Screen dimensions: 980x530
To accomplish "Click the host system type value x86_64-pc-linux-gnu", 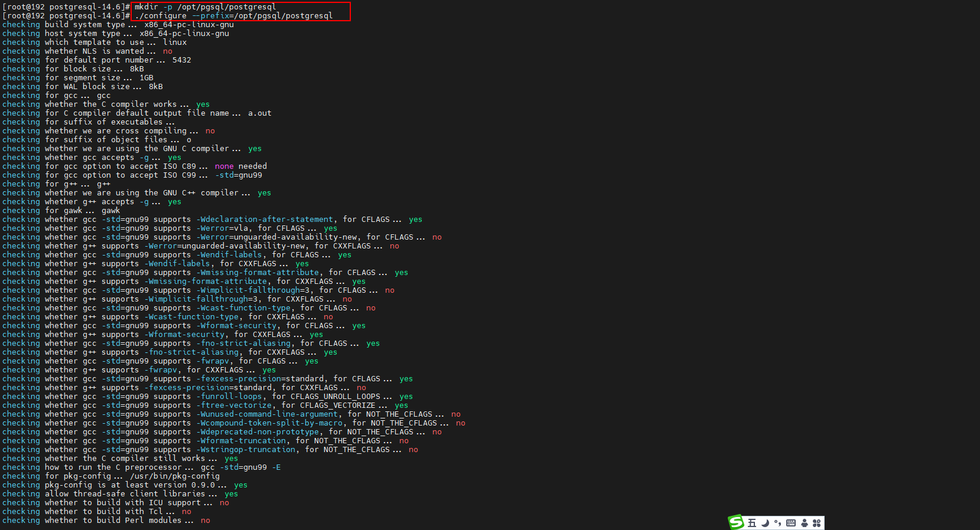I will [184, 34].
